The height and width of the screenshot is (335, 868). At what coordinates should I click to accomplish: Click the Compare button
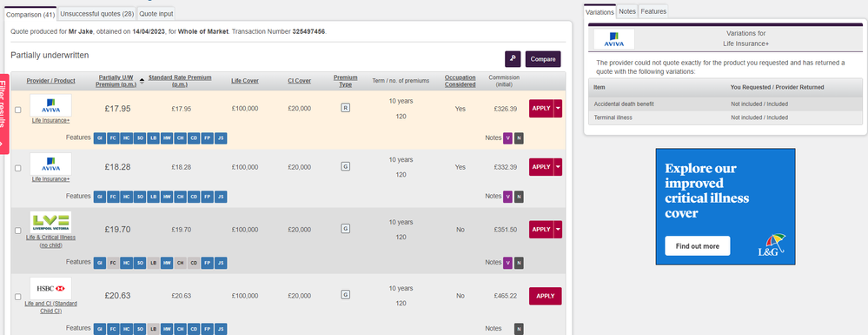(x=543, y=59)
